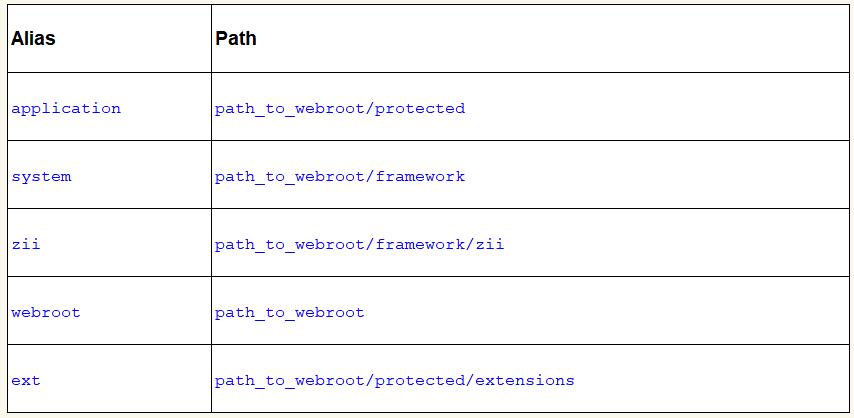Click the Alias column header
Viewport: 854px width, 418px height.
pyautogui.click(x=33, y=39)
